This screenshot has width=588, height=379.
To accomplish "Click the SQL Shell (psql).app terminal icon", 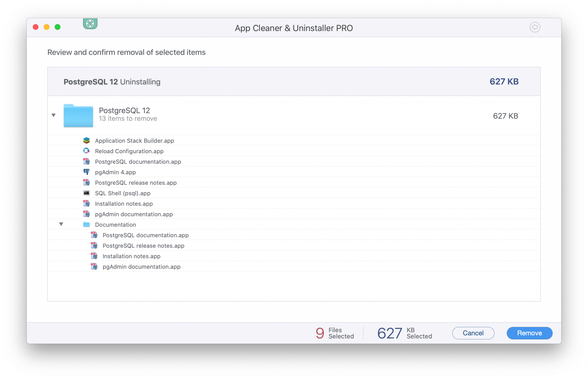I will [x=87, y=193].
